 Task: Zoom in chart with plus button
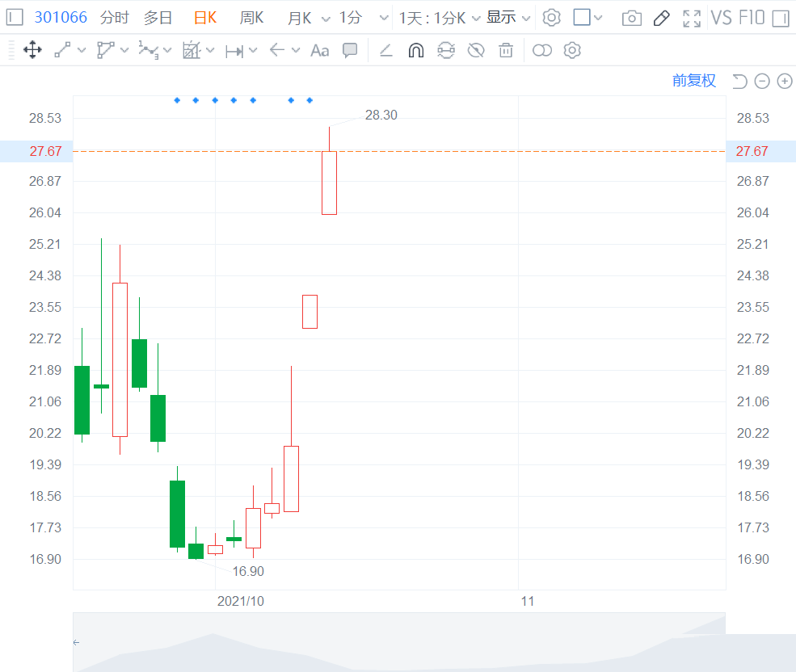click(784, 81)
